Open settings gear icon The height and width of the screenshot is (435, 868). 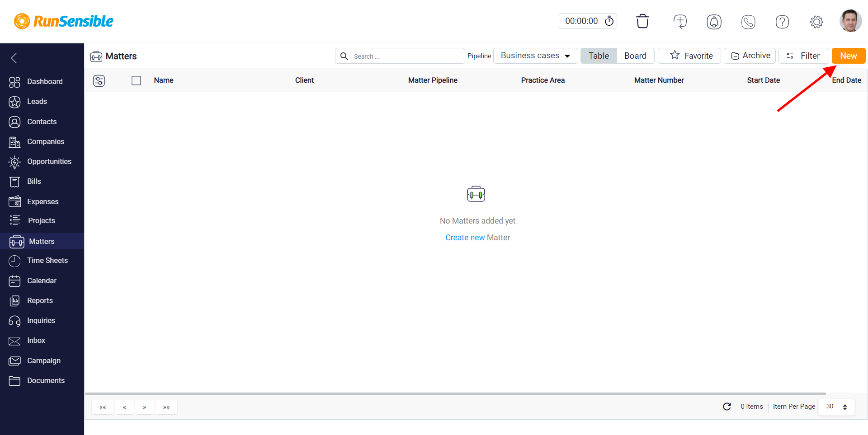point(816,22)
